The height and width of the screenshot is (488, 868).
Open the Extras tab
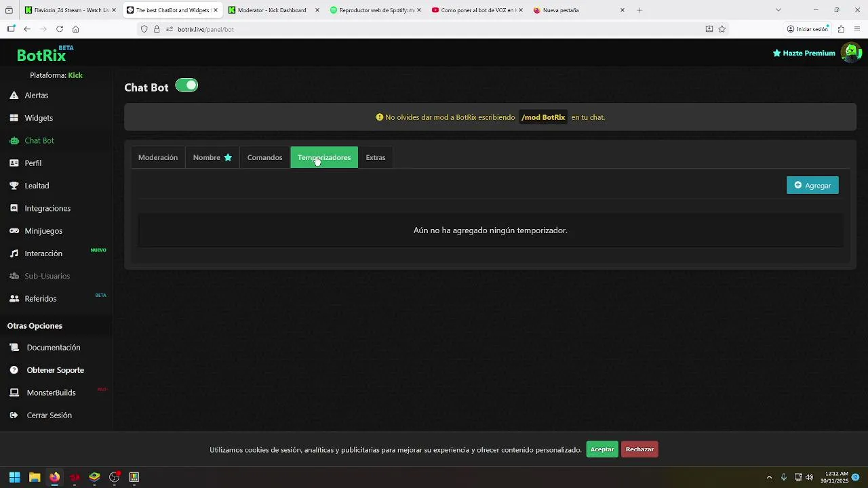tap(376, 157)
